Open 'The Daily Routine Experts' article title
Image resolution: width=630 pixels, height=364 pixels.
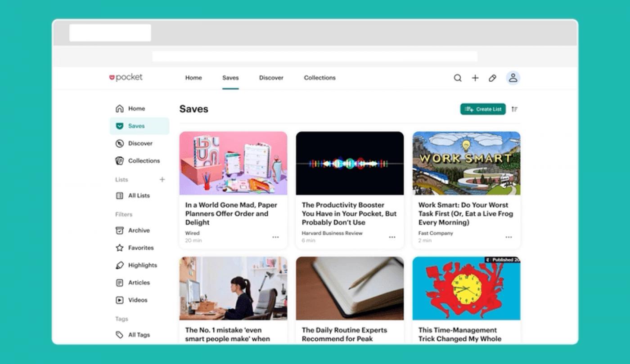coord(345,334)
